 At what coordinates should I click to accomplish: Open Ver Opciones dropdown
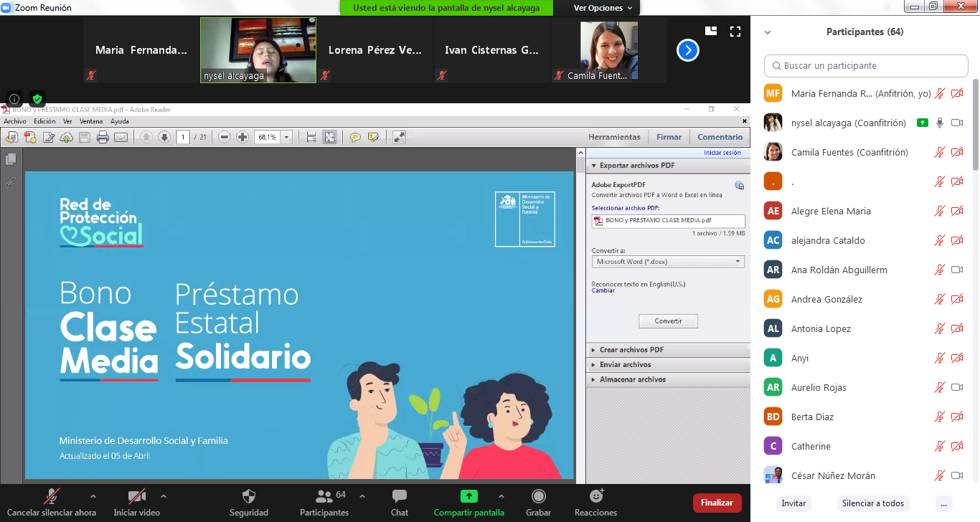(603, 8)
